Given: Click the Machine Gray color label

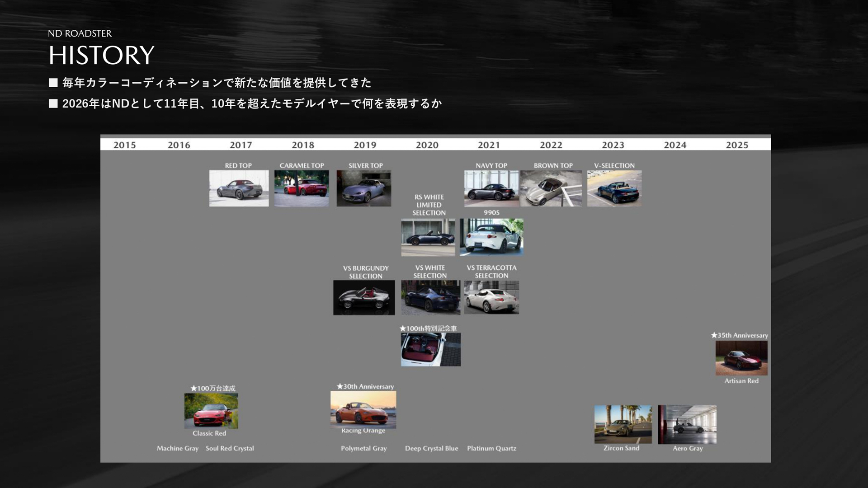Looking at the screenshot, I should click(178, 448).
